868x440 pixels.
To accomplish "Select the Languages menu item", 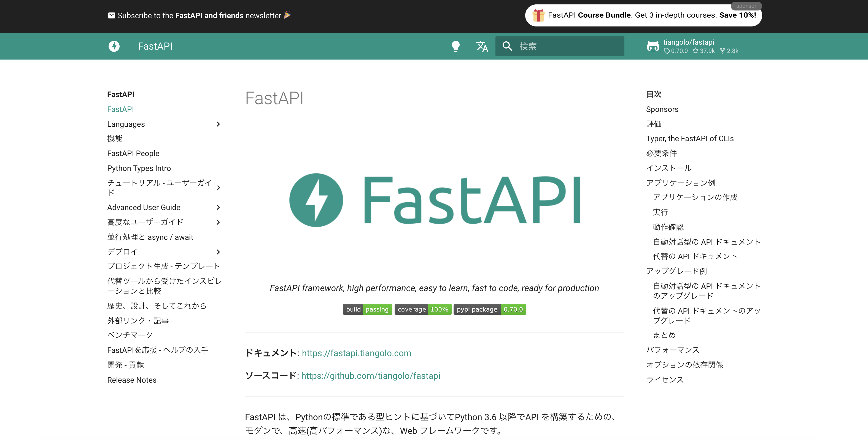I will point(126,124).
